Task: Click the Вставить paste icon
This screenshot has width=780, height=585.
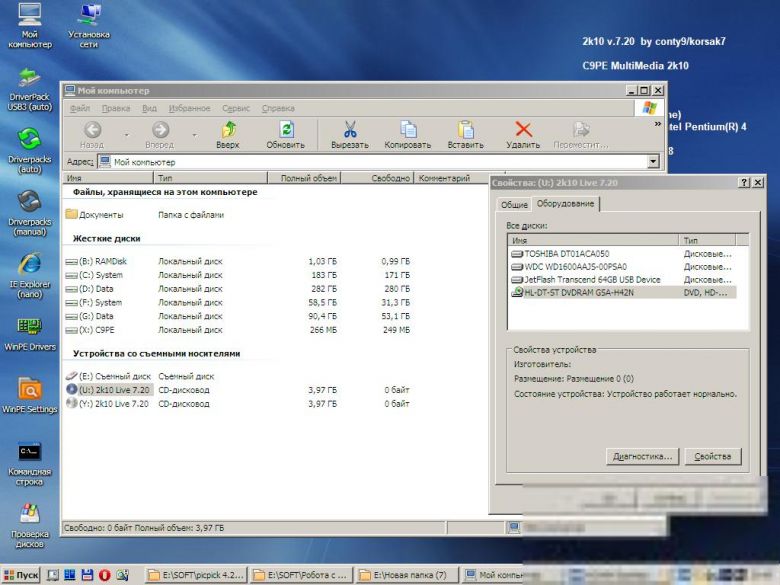Action: coord(466,130)
